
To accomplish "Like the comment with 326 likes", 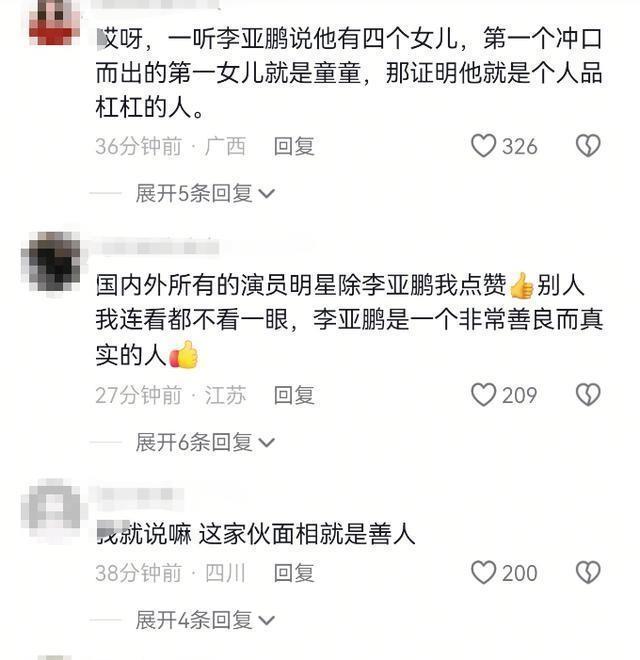I will coord(483,146).
